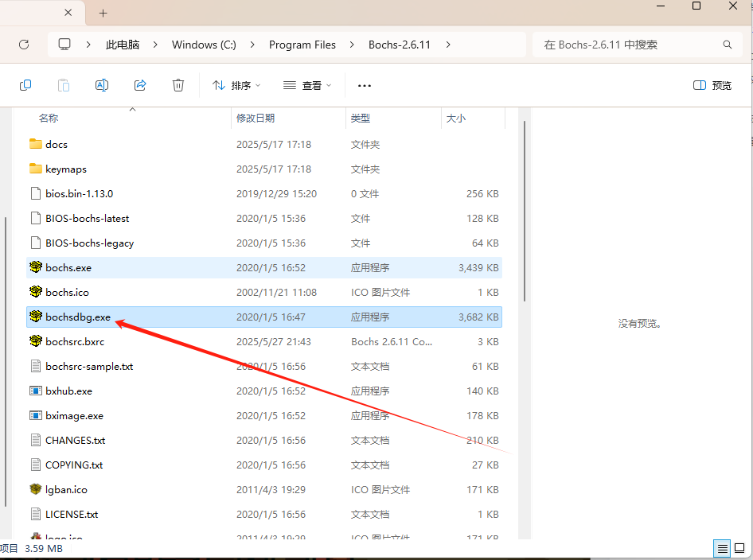Click the bios.bin-1.13.0 file icon
The image size is (753, 560).
(36, 193)
